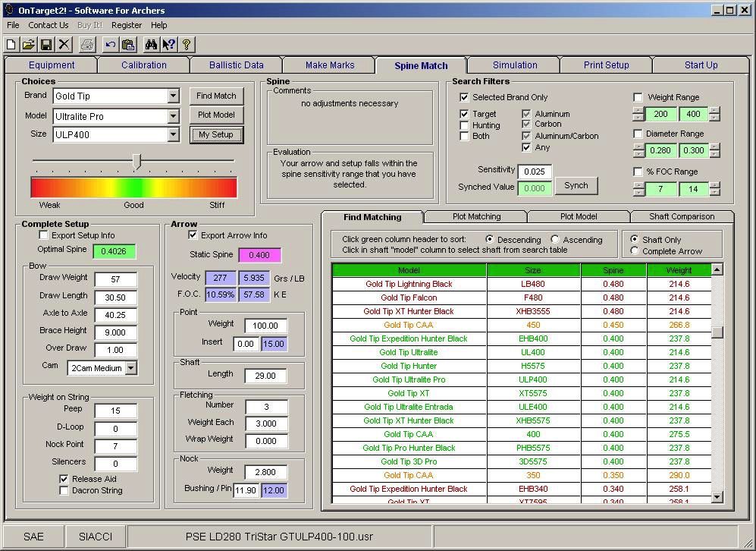
Task: Click the paste clipboard toolbar icon
Action: (129, 43)
